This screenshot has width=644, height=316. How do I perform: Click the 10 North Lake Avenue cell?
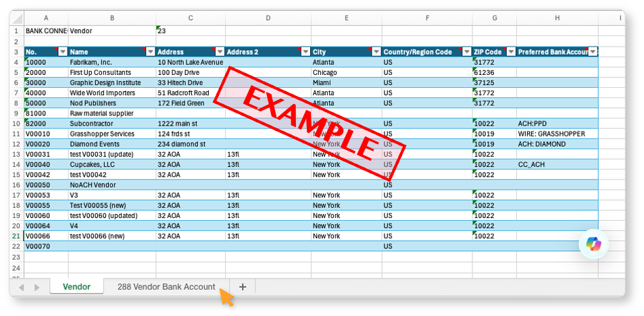191,62
